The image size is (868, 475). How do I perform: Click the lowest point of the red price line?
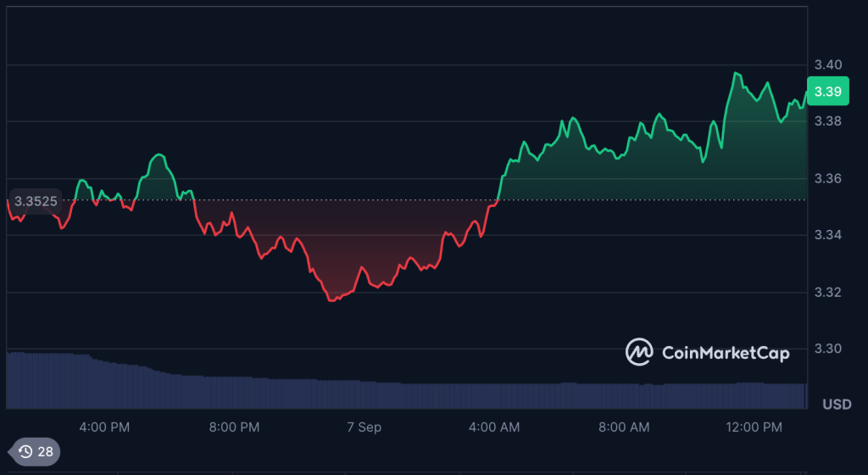coord(331,300)
